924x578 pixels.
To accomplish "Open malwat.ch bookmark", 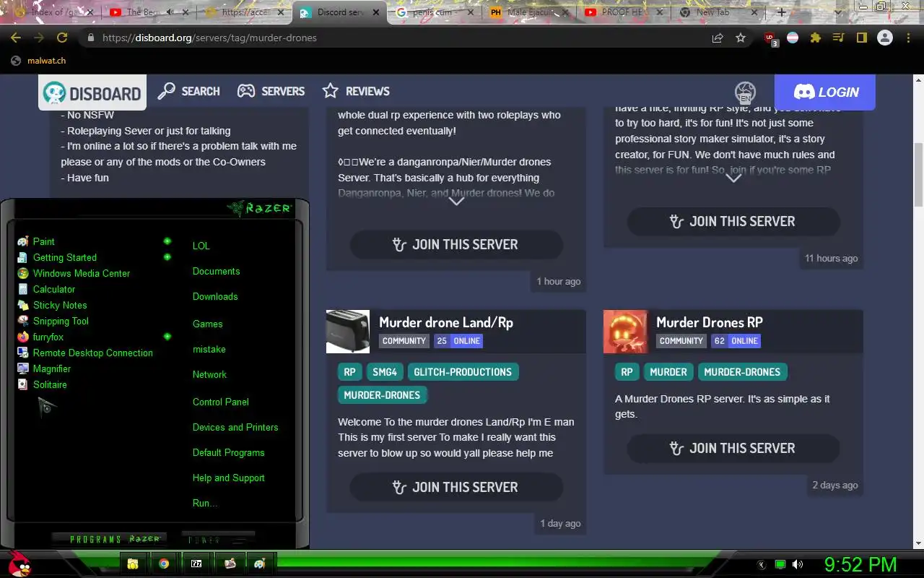I will click(38, 61).
